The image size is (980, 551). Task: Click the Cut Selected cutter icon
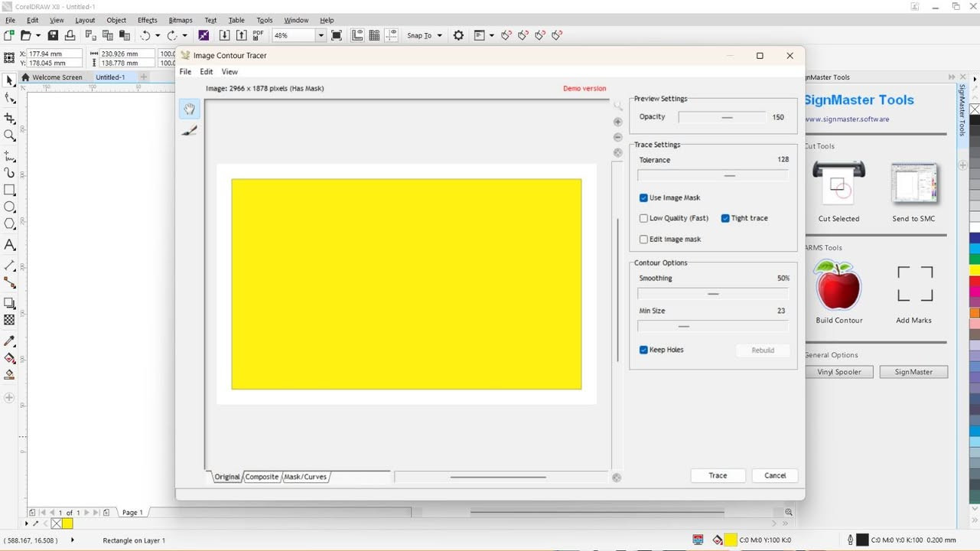pyautogui.click(x=838, y=183)
